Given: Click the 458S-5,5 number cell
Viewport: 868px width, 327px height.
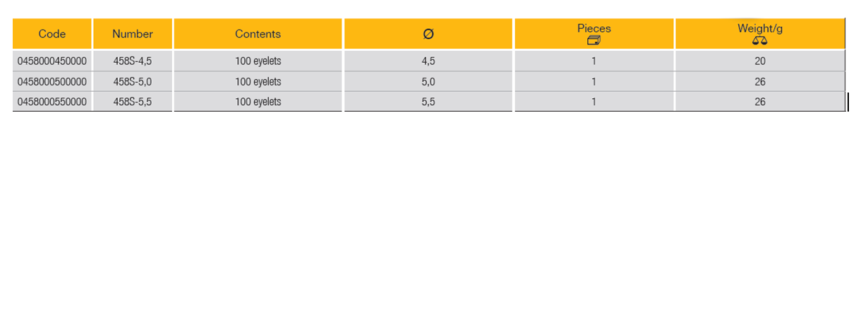Looking at the screenshot, I should 133,102.
